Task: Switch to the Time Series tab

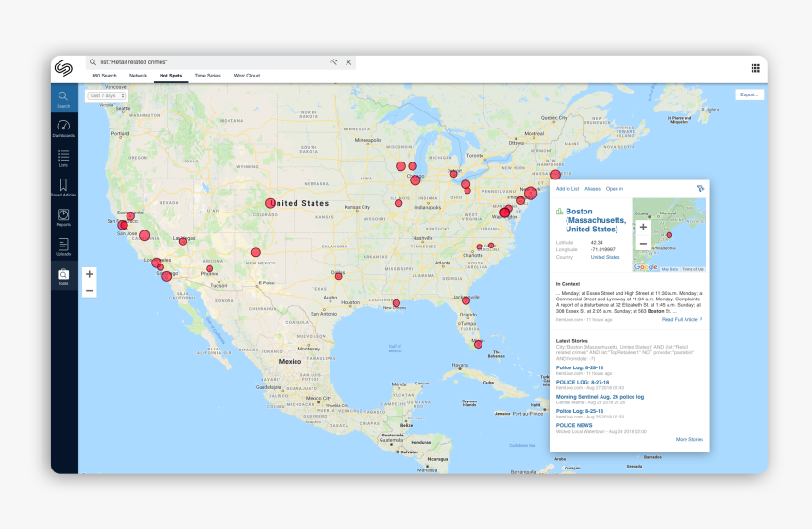Action: click(207, 75)
